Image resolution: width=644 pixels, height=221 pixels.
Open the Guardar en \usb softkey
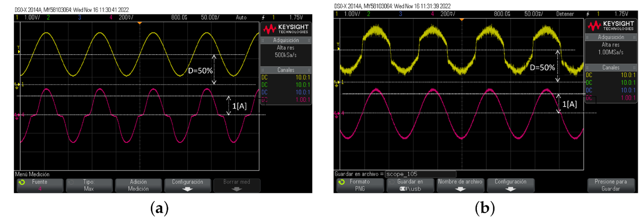click(410, 185)
